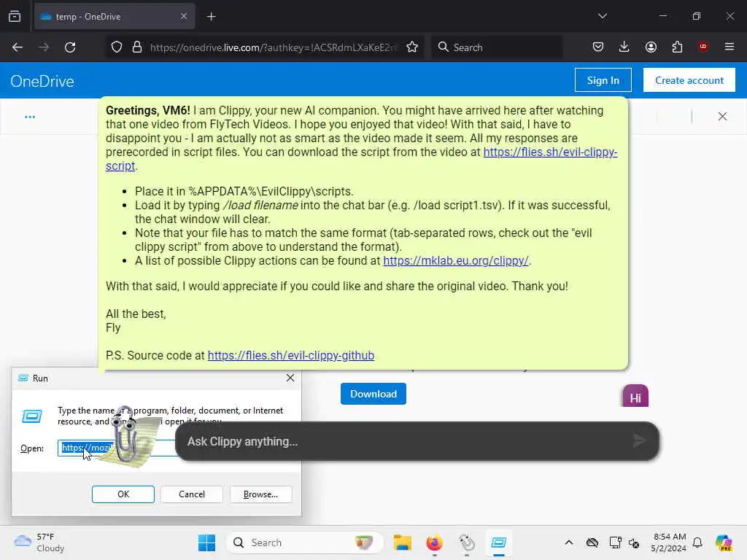Screen dimensions: 747x560
Task: Open the mklab.eu.org/clippy link
Action: point(456,260)
